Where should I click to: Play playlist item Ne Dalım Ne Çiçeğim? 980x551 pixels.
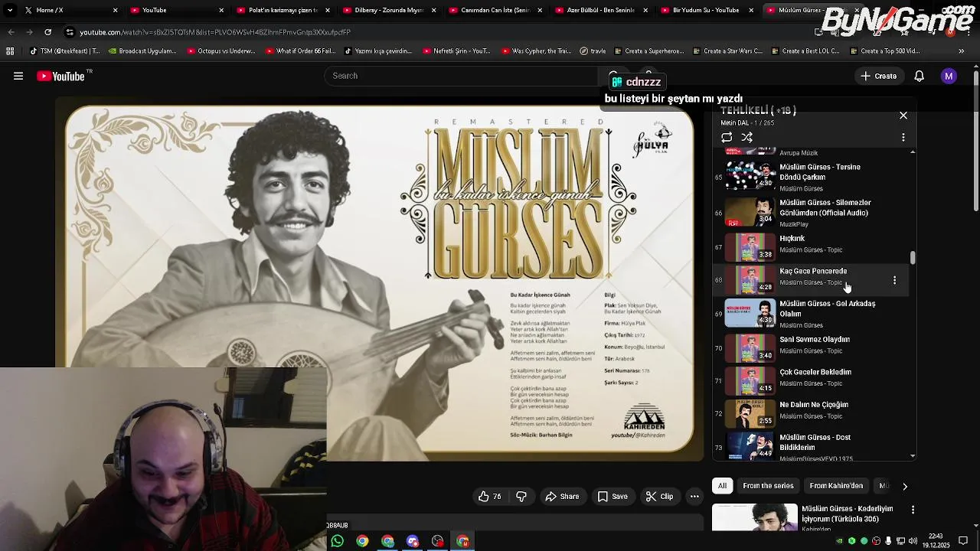tap(812, 413)
